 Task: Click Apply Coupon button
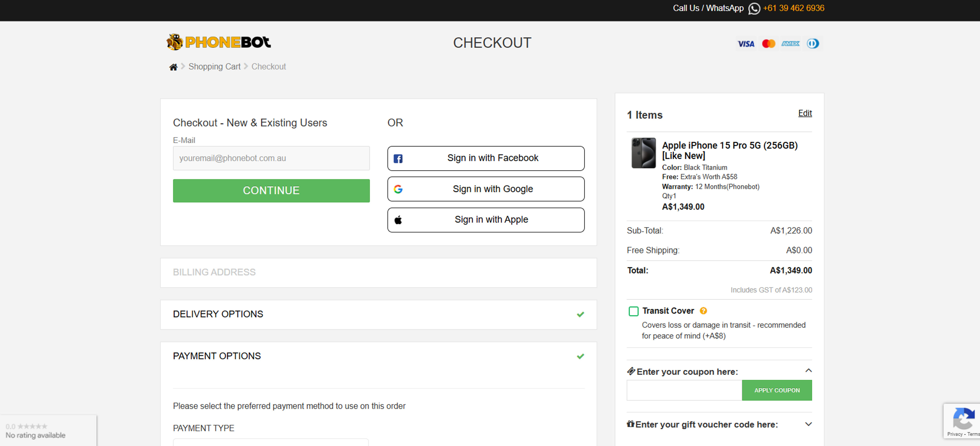pos(777,390)
